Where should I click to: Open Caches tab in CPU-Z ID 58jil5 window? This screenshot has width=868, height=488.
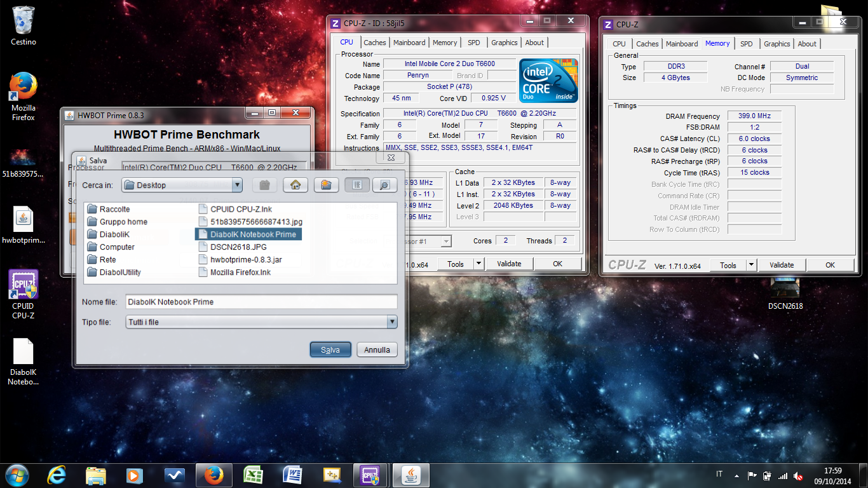375,43
